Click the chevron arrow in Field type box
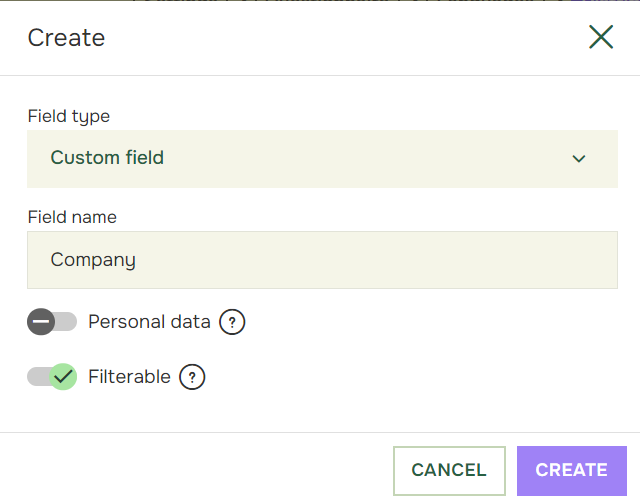640x504 pixels. click(579, 159)
